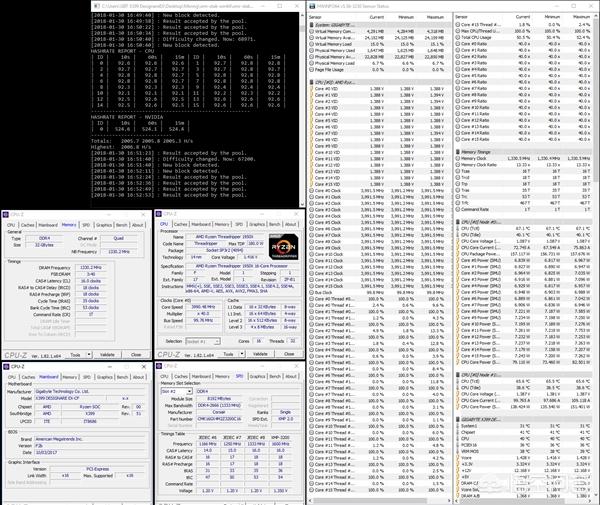Click the CPU Package Power sensor icon

[x=458, y=255]
